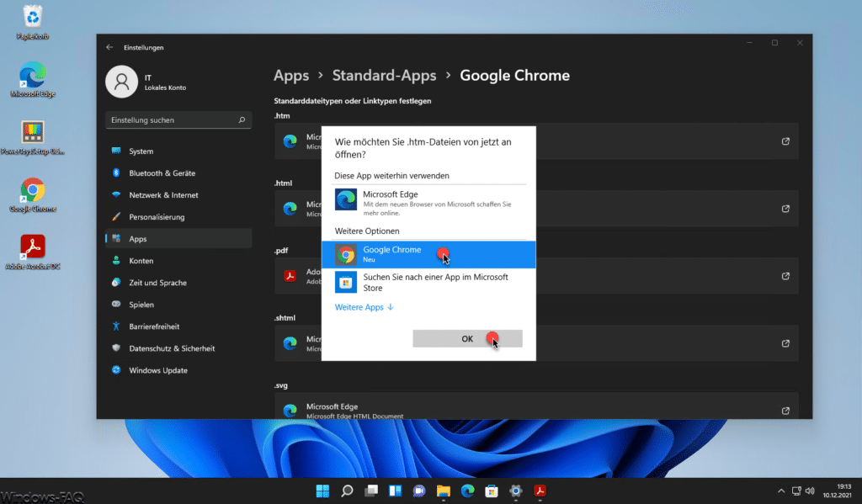Screen dimensions: 862x504
Task: Open Windows Update settings
Action: click(178, 370)
